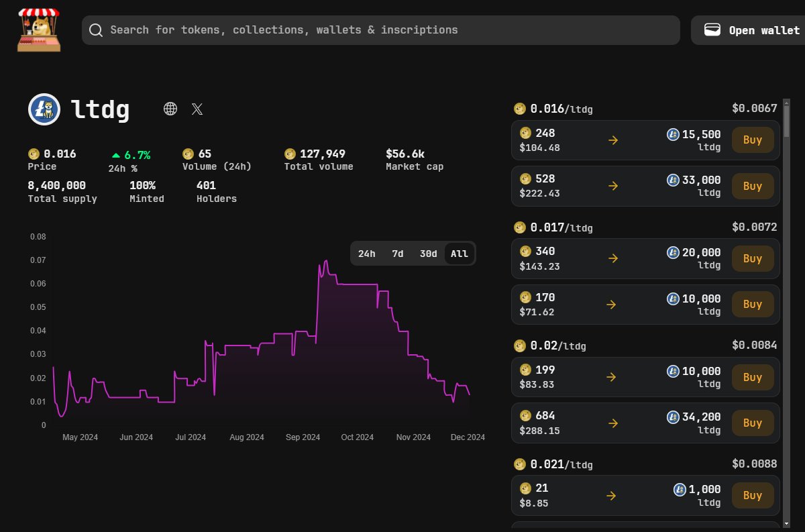
Task: Open the ltdg X (Twitter) icon
Action: click(x=197, y=109)
